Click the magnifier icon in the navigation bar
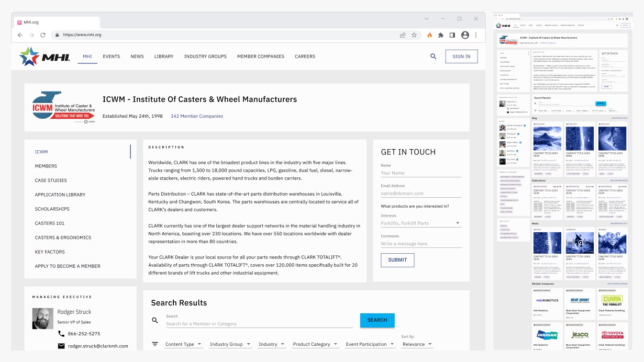Viewport: 644px width, 362px height. (x=434, y=56)
